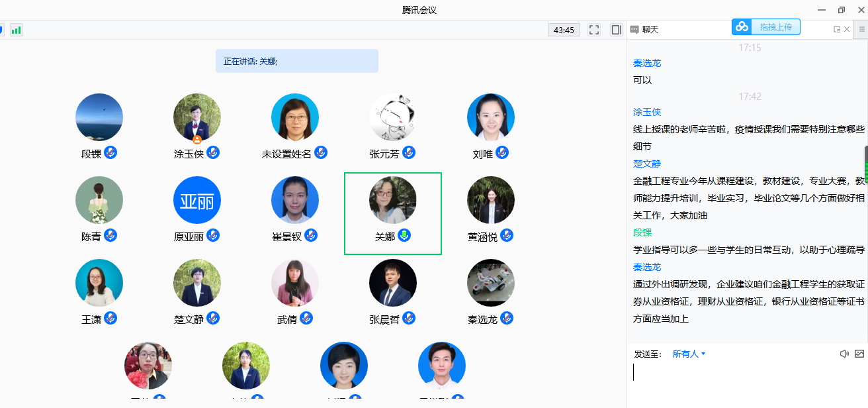868x408 pixels.
Task: Click 涂玉侠's sender name in chat
Action: click(x=647, y=112)
